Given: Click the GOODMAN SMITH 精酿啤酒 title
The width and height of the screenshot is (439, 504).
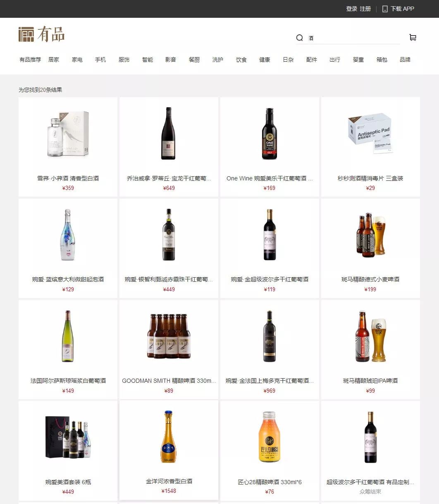Looking at the screenshot, I should coord(169,381).
